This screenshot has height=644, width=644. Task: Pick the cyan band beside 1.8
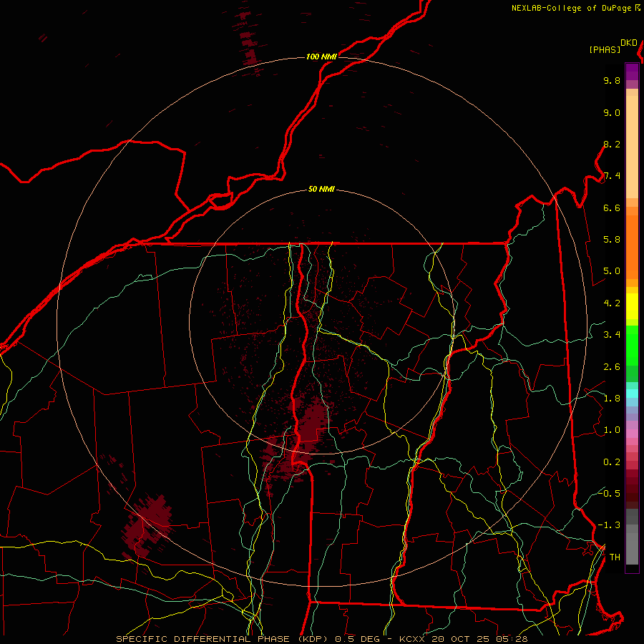[632, 394]
